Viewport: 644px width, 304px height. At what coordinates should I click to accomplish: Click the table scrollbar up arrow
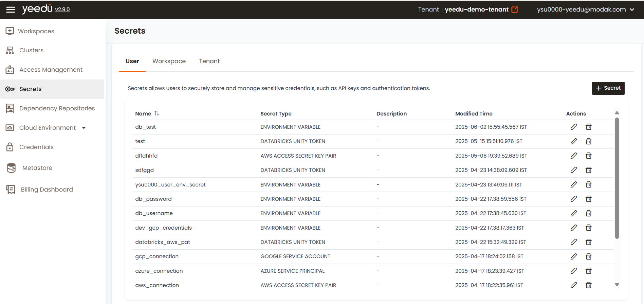point(617,113)
